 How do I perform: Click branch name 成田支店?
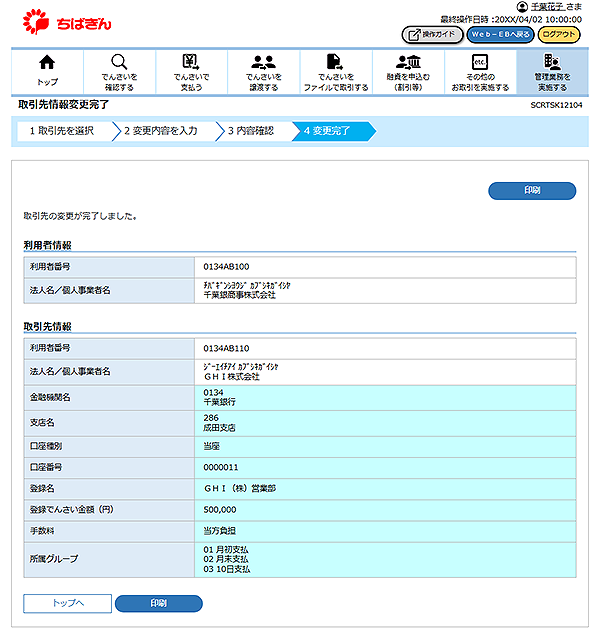(219, 427)
